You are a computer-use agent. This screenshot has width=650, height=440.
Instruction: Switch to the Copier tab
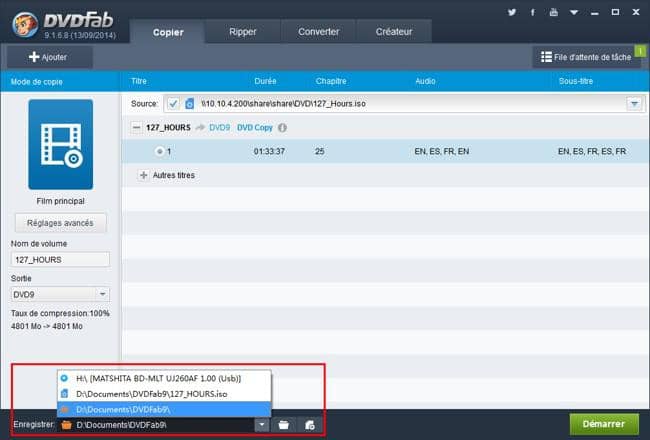tap(168, 32)
